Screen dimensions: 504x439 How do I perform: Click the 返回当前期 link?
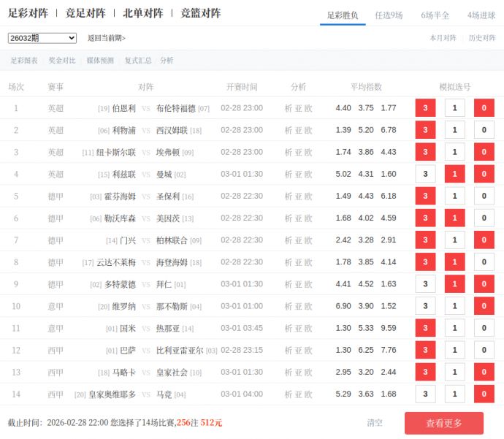click(107, 38)
